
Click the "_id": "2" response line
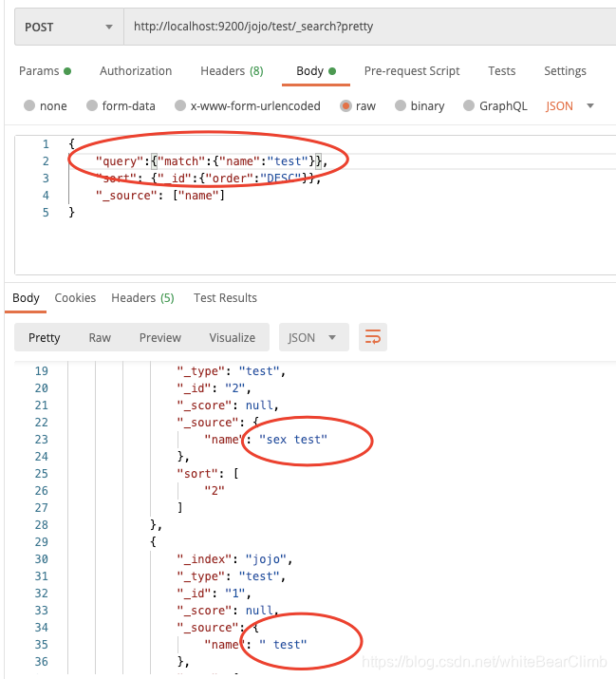[214, 388]
